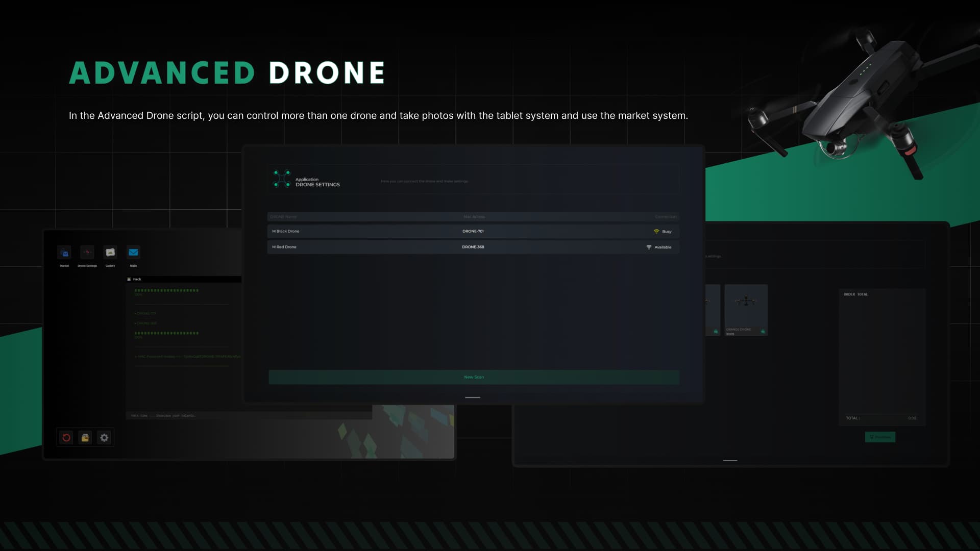Click the wifi signal showing Busy status
The height and width of the screenshot is (551, 980).
(x=657, y=231)
